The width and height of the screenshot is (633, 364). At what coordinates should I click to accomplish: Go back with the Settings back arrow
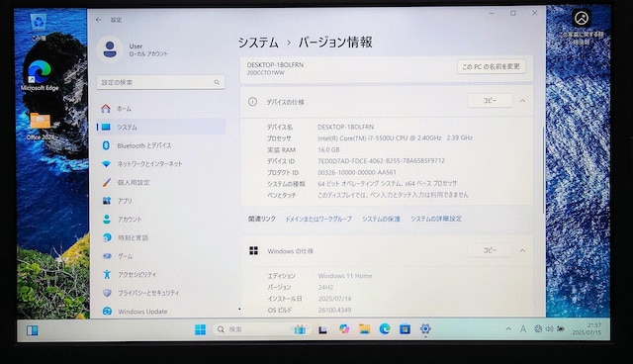99,20
